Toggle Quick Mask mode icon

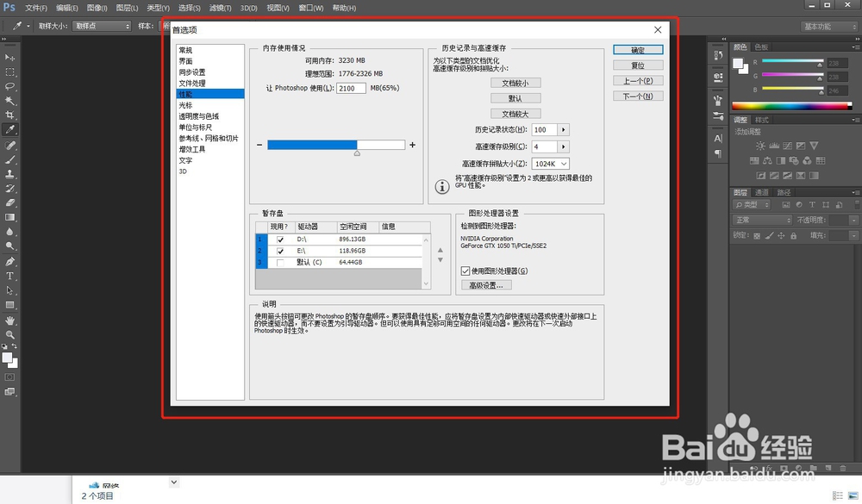(9, 377)
